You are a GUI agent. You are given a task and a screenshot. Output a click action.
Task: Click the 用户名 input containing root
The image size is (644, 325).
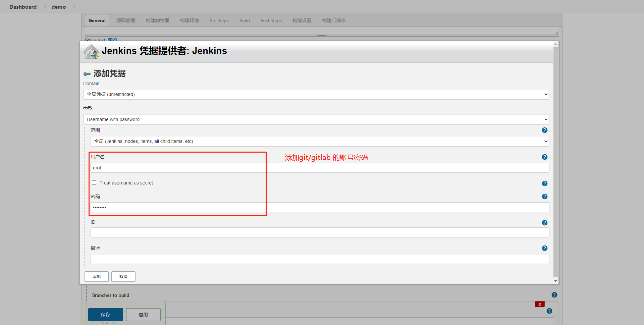[x=320, y=168]
